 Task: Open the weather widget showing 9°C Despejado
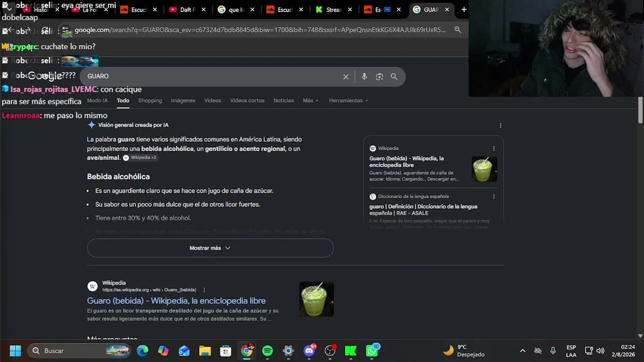point(463,350)
